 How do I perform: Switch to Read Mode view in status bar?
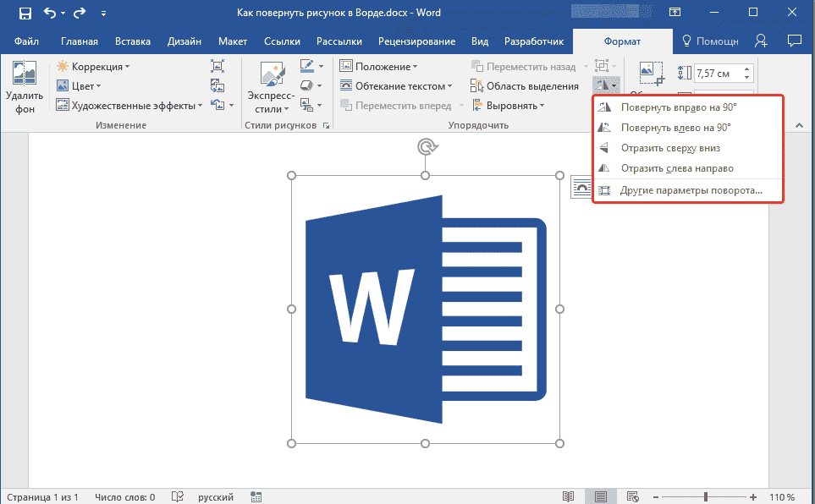tap(569, 496)
